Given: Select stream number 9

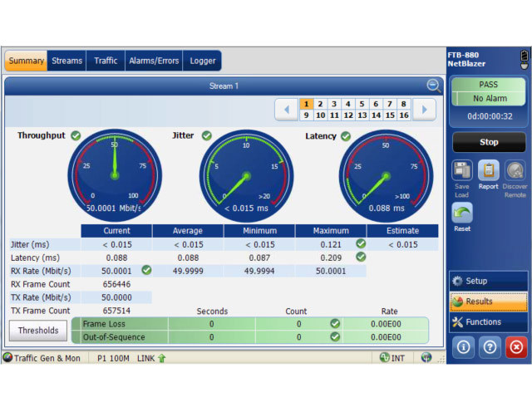Looking at the screenshot, I should [307, 115].
